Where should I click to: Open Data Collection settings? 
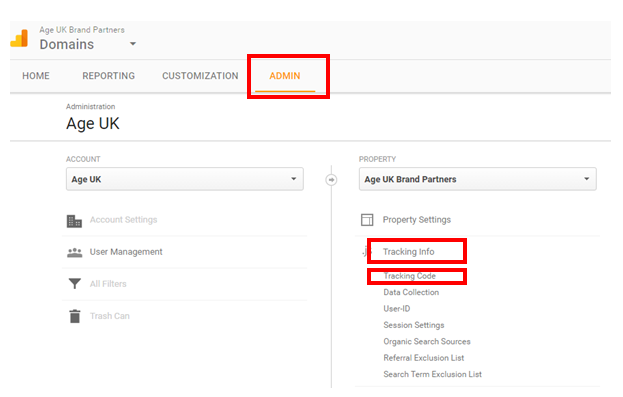411,292
